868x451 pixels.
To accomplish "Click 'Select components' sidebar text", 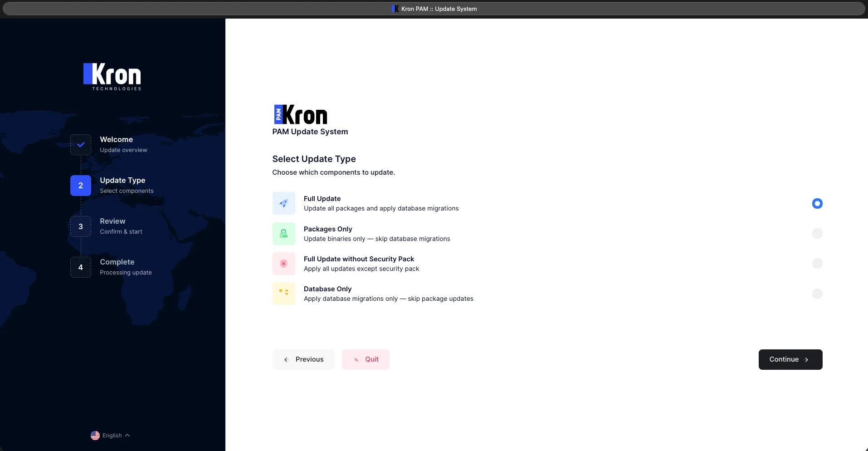I will click(x=127, y=191).
